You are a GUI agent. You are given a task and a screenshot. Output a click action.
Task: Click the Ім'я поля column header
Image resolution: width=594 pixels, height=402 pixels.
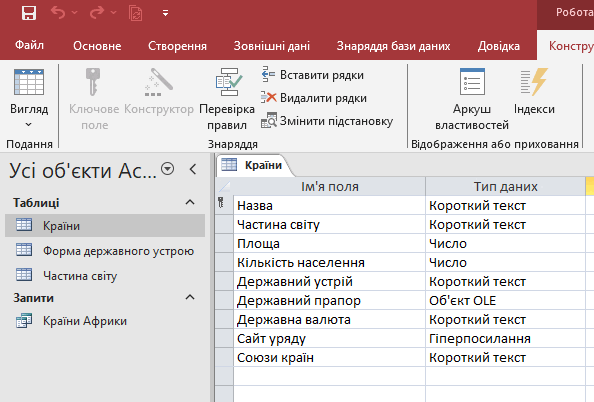point(330,186)
